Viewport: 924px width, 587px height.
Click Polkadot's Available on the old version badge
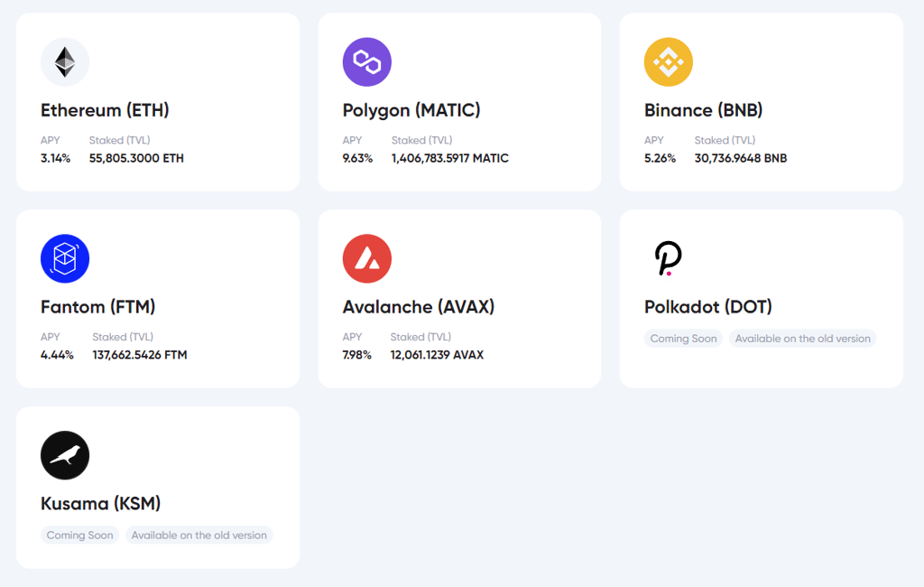[x=802, y=339]
